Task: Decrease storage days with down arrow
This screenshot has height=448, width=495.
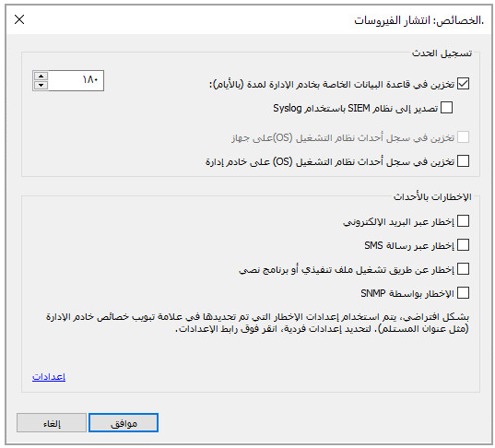Action: 41,85
